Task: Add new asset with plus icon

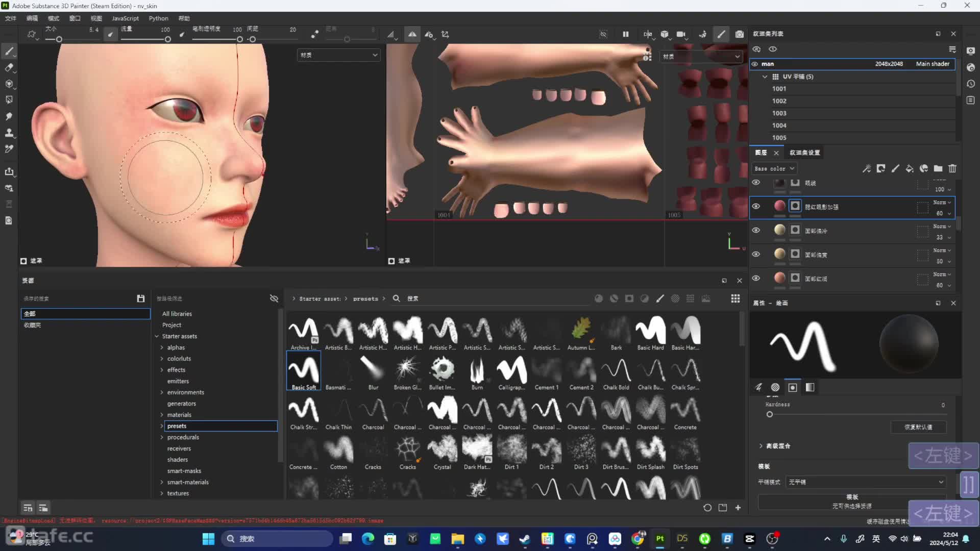Action: 738,508
